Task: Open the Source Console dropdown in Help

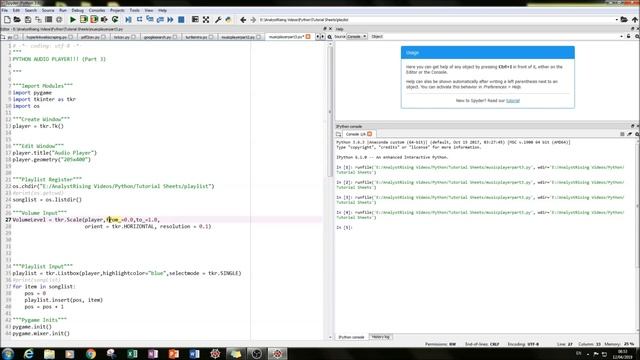Action: 357,36
